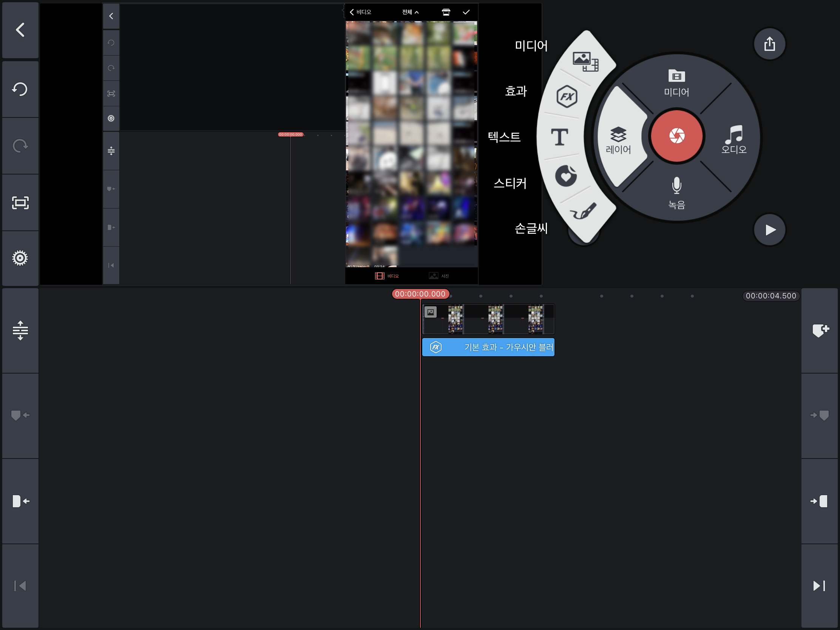Open the 손글씨 handwriting brush icon
This screenshot has height=630, width=840.
[x=583, y=212]
